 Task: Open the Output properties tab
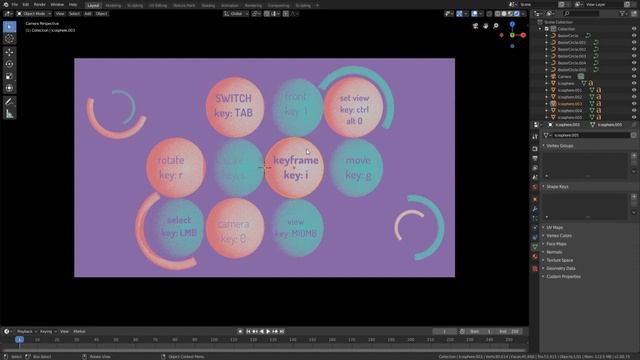click(x=535, y=158)
